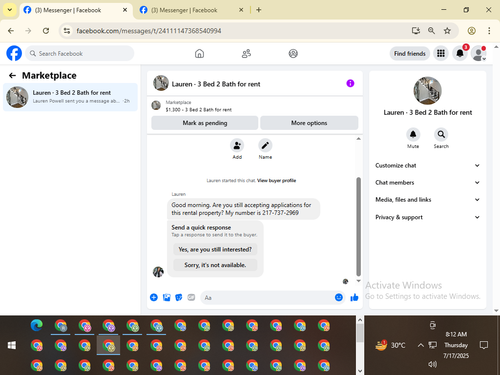View site information icon in address bar
Image resolution: width=500 pixels, height=375 pixels.
pyautogui.click(x=67, y=31)
